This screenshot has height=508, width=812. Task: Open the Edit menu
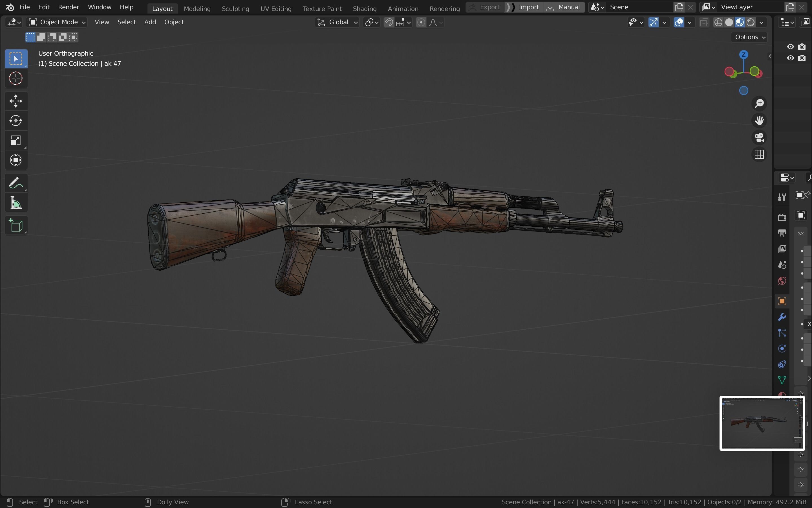click(x=44, y=7)
